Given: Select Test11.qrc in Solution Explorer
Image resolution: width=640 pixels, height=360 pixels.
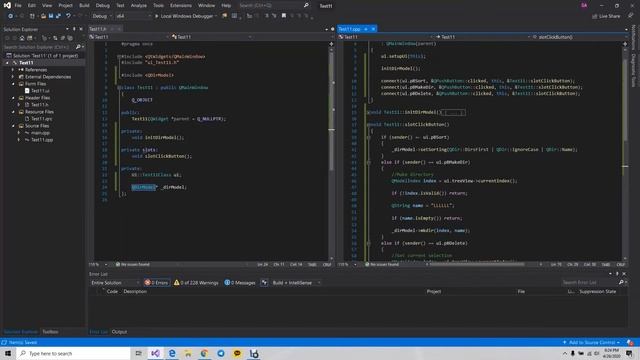Looking at the screenshot, I should [x=42, y=119].
